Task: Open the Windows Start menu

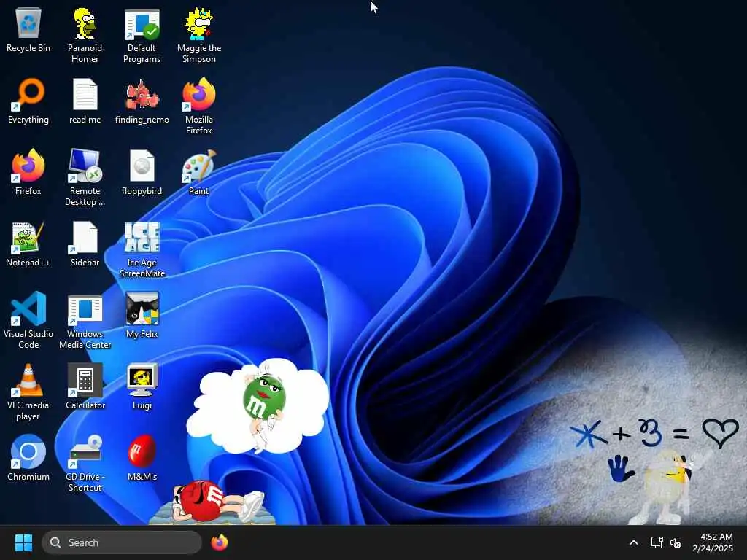Action: point(23,542)
